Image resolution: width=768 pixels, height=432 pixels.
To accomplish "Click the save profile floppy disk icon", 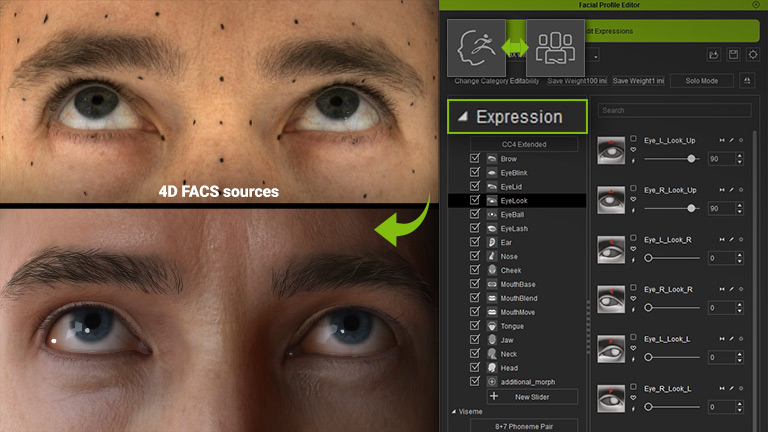I will tap(734, 54).
